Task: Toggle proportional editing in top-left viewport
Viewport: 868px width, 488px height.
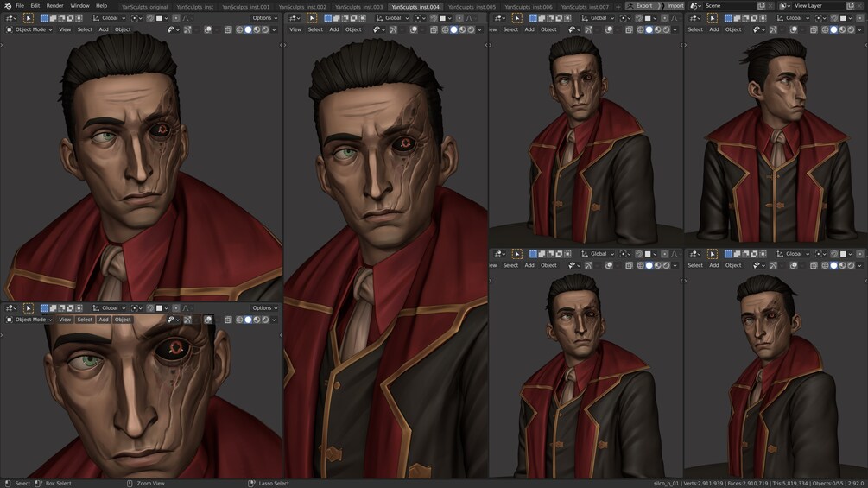Action: (176, 17)
